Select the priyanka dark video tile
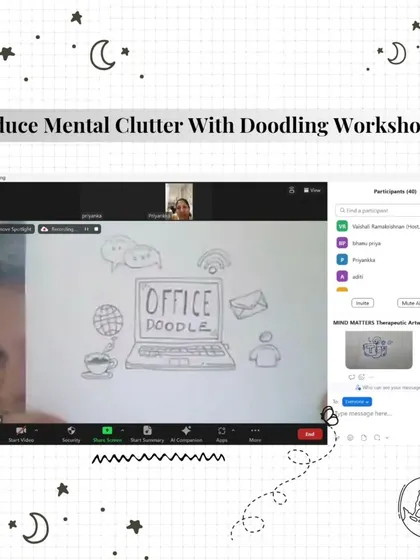This screenshot has width=420, height=560. click(x=92, y=201)
